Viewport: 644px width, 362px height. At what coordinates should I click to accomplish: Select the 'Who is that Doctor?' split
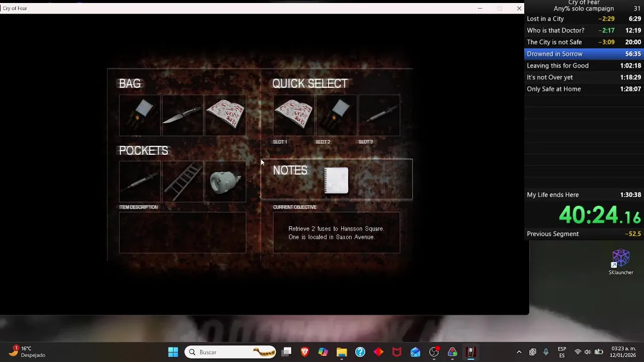pos(584,30)
